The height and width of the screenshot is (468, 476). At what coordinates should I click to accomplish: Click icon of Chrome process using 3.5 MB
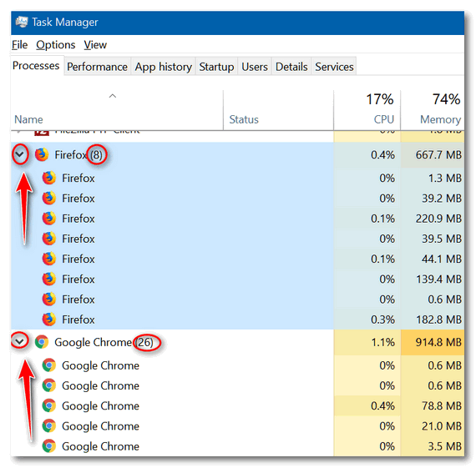coord(49,446)
